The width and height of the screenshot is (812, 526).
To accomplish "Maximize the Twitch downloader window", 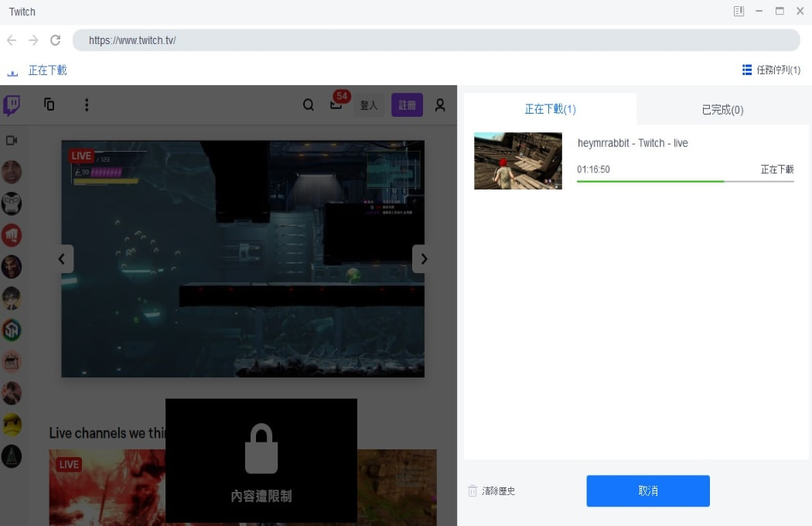I will click(x=780, y=12).
